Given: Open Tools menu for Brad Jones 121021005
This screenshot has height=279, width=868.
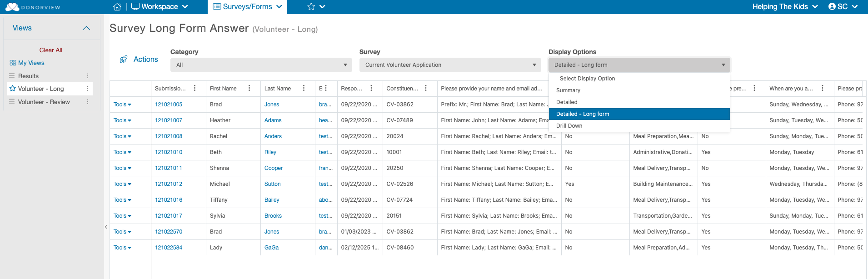Looking at the screenshot, I should pos(122,105).
